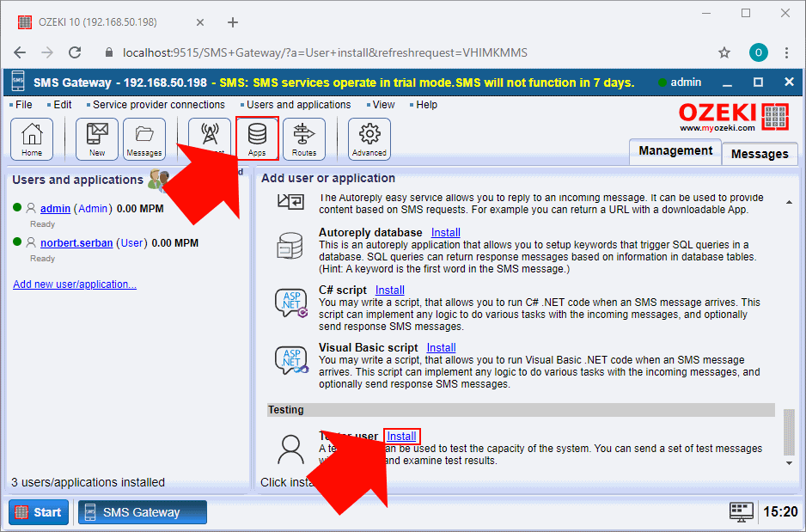
Task: Click the Users and applications people icon
Action: tap(158, 180)
